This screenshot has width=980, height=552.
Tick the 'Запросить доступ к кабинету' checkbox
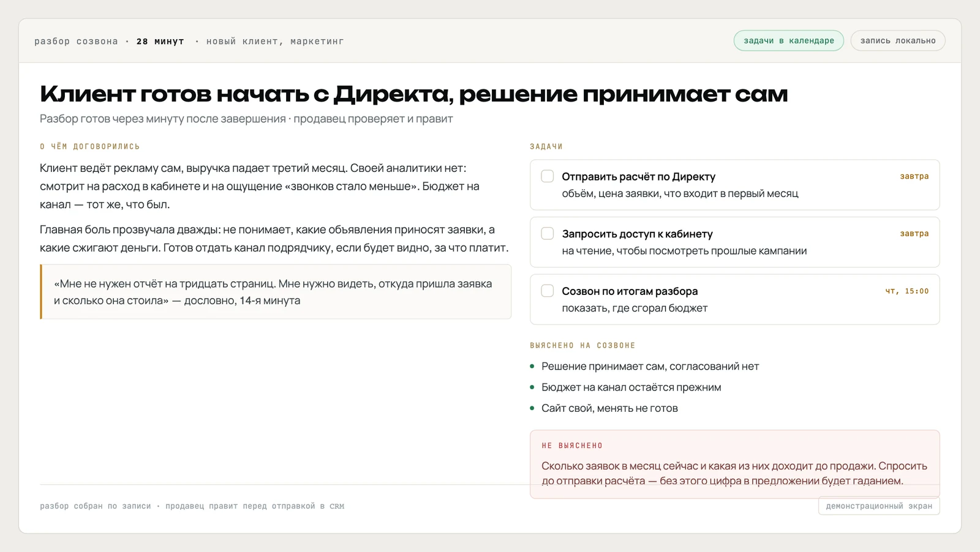(x=548, y=234)
